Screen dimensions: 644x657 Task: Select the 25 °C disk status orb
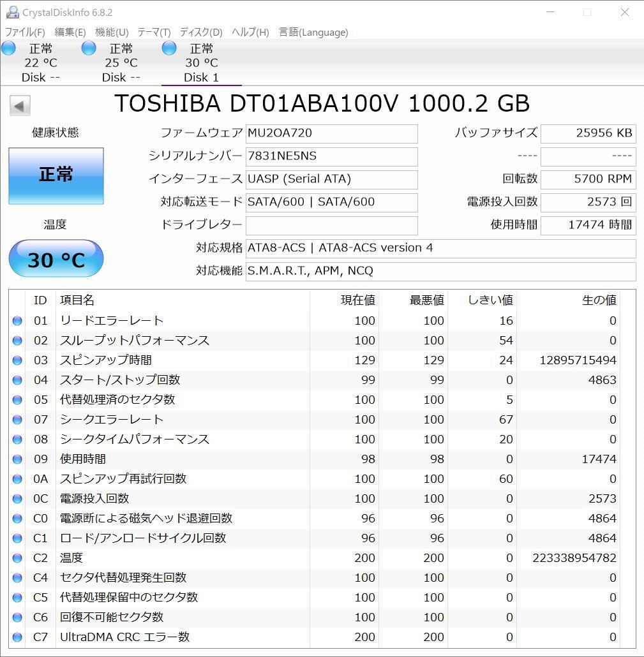[89, 48]
